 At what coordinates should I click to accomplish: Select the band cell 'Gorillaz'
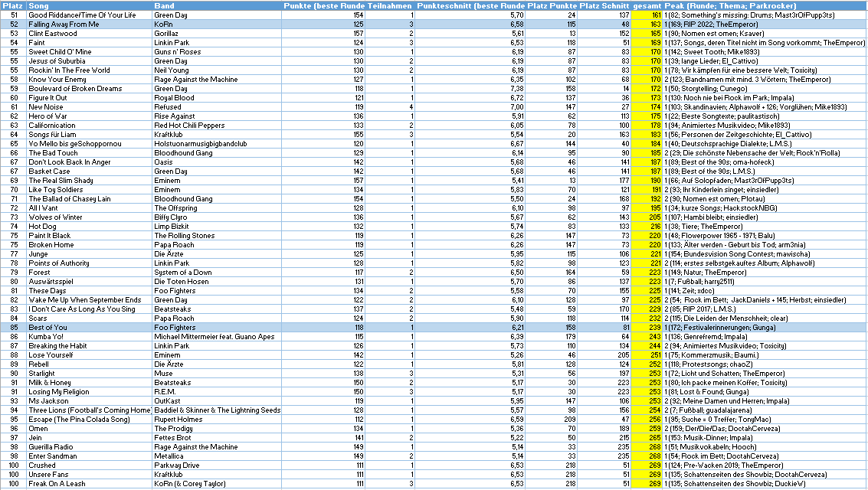tap(217, 34)
